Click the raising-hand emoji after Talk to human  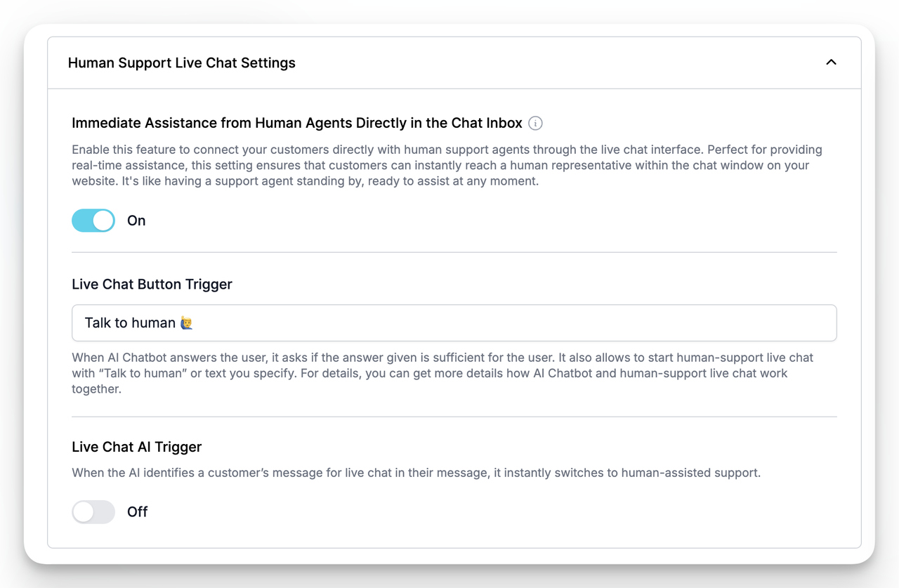[185, 322]
